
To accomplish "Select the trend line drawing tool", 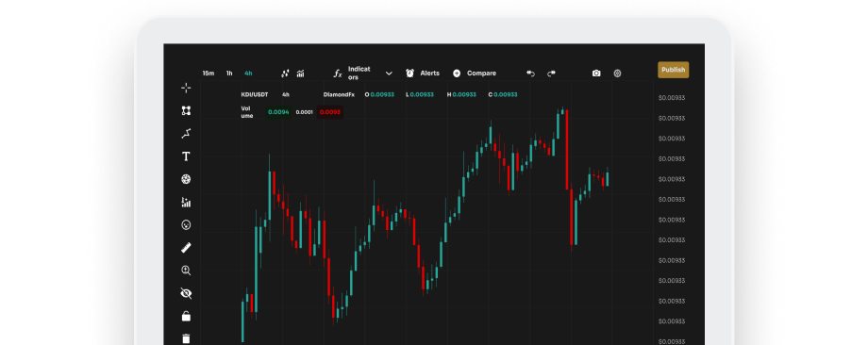I will (186, 134).
